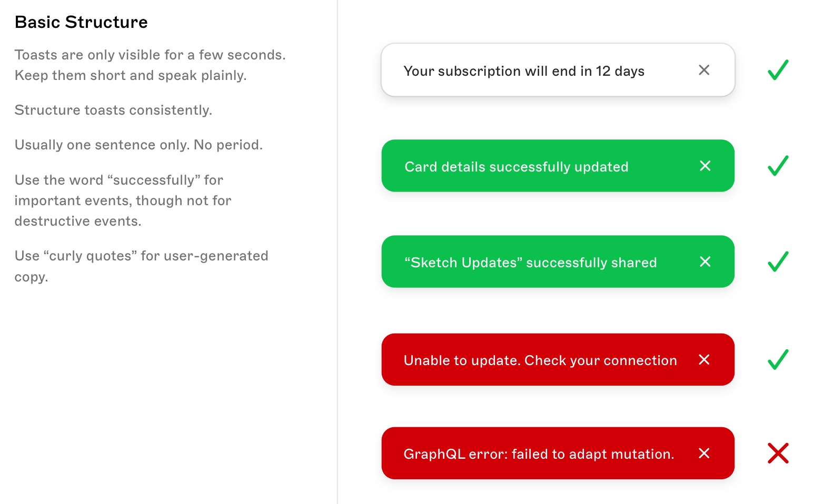Dismiss the GraphQL error toast
This screenshot has width=813, height=504.
(704, 453)
